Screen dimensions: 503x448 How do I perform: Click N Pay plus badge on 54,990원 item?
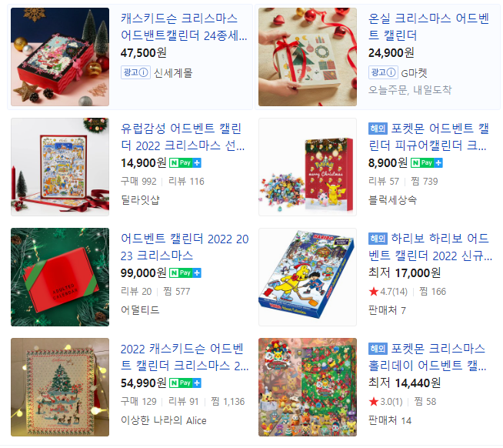[185, 383]
